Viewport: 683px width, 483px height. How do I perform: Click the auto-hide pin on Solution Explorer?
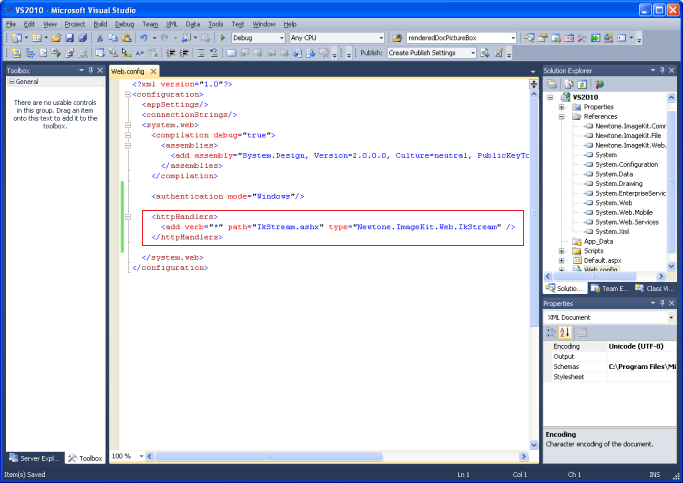pos(662,70)
